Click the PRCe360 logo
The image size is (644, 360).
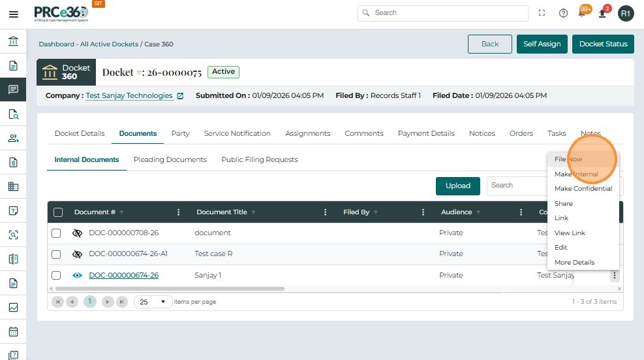pos(61,14)
